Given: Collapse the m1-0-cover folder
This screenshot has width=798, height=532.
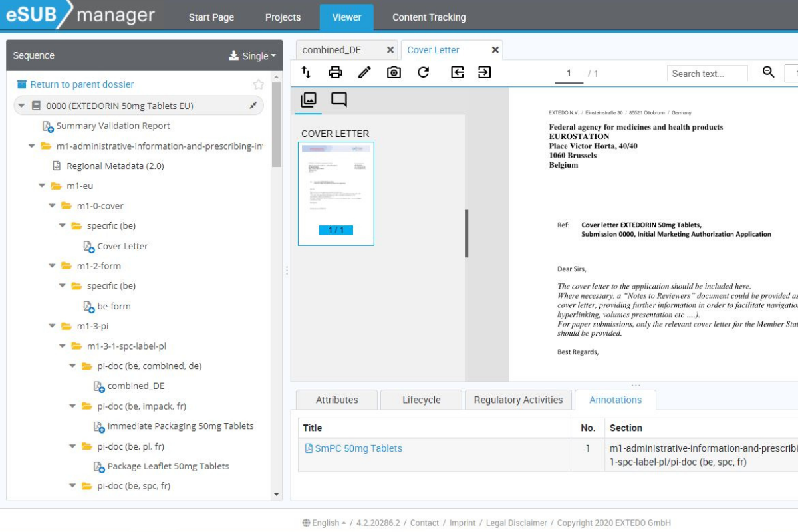Looking at the screenshot, I should [52, 206].
